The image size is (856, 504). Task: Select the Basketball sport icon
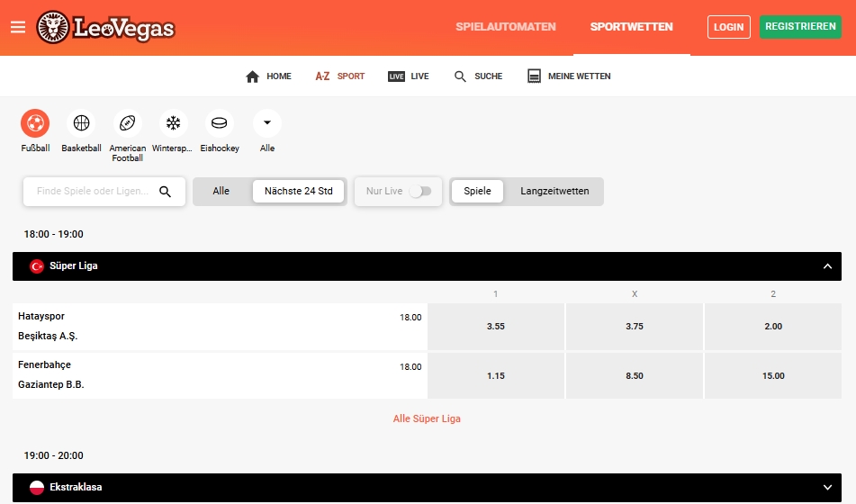81,123
